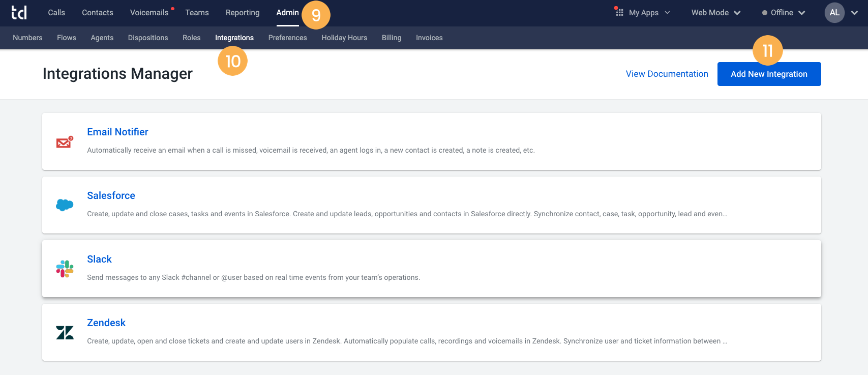Open the Holiday Hours submenu item

tap(344, 38)
